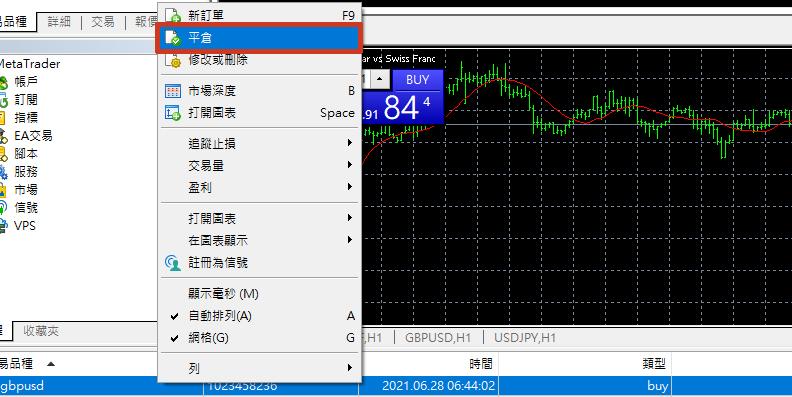Viewport: 792px width, 397px height.
Task: Click the blue BUY button
Action: click(x=418, y=80)
